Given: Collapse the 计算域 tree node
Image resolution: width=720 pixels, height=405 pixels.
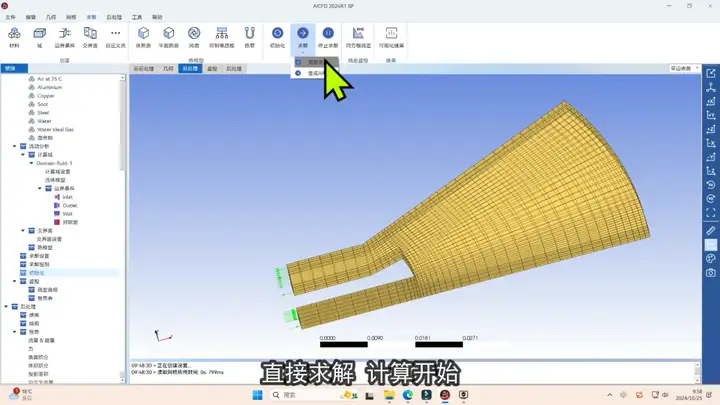Looking at the screenshot, I should click(x=23, y=155).
